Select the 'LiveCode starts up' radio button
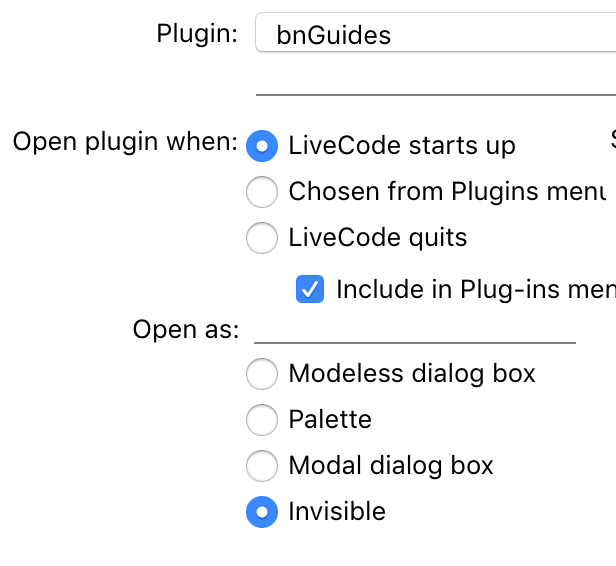Viewport: 616px width, 566px height. [x=261, y=145]
